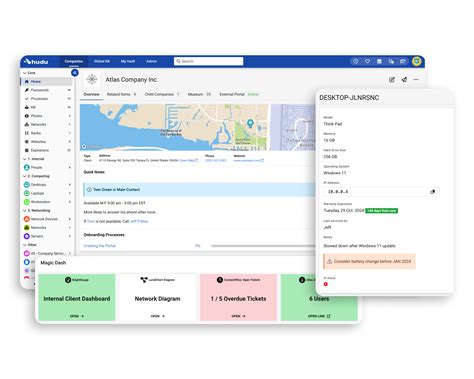Click the 10.0.0.4 IP address field

(x=381, y=192)
